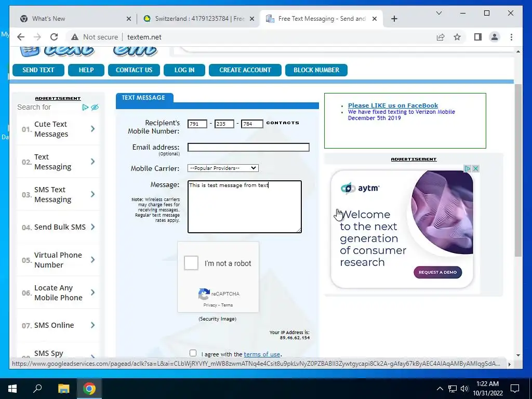This screenshot has width=532, height=399.
Task: Click the eye icon in sidebar ad
Action: (95, 107)
